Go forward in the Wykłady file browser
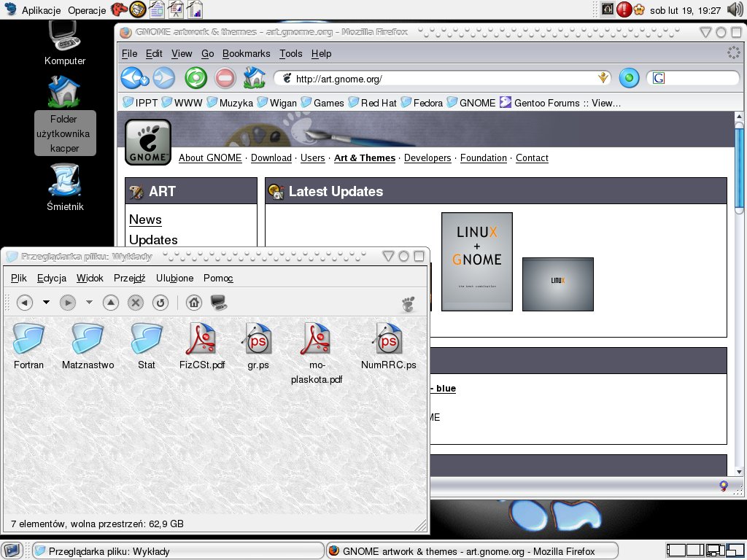 68,303
